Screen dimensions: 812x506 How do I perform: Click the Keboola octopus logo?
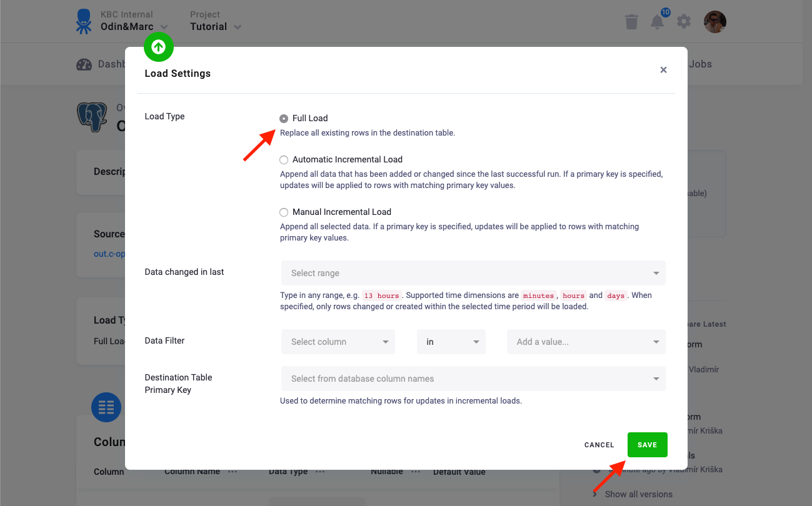click(x=83, y=21)
